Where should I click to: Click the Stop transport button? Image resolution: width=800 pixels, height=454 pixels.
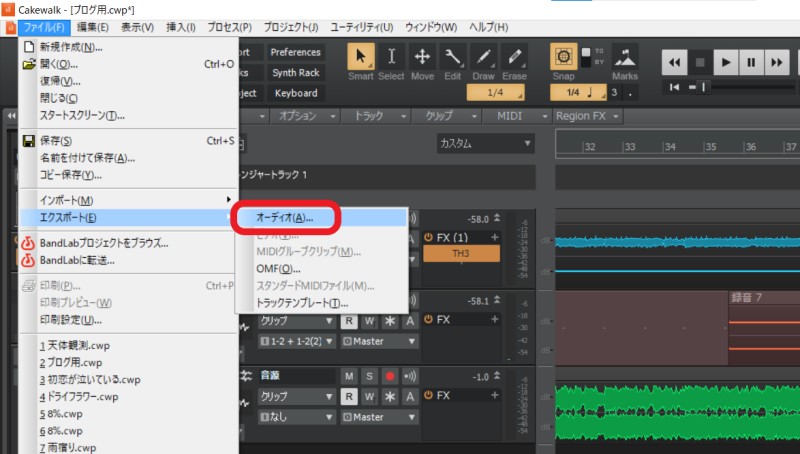pos(700,63)
